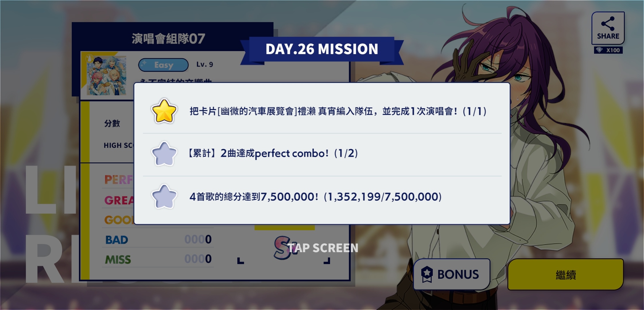Click the Lv. 9 level label
644x310 pixels.
(205, 64)
